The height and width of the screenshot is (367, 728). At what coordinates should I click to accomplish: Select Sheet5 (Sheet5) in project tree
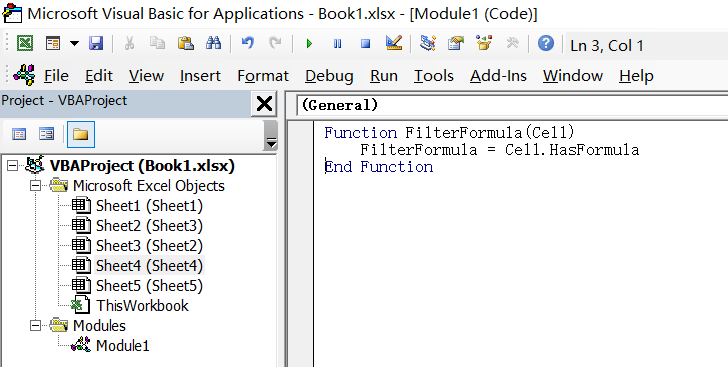click(149, 286)
